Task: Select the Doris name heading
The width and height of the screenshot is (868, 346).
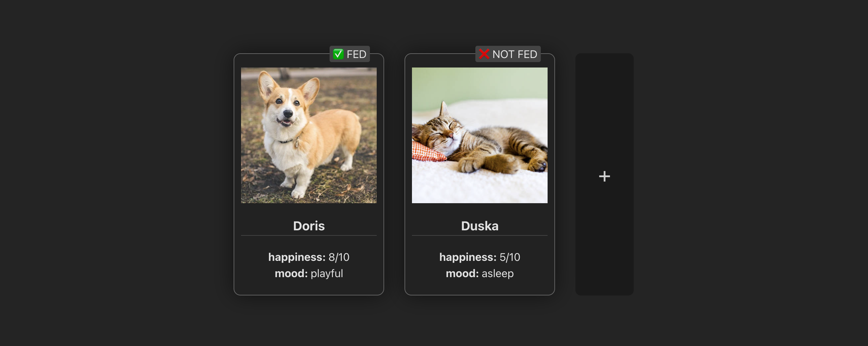Action: 309,226
